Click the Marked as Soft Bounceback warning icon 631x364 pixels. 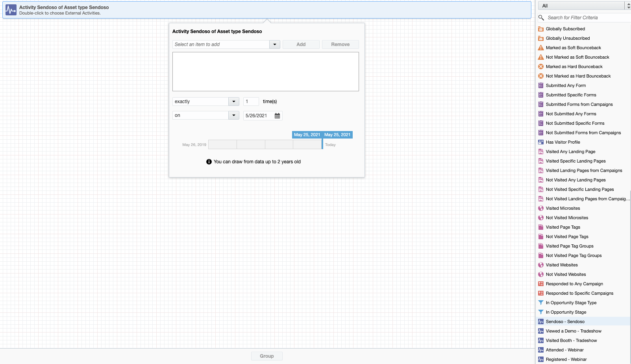(x=541, y=48)
